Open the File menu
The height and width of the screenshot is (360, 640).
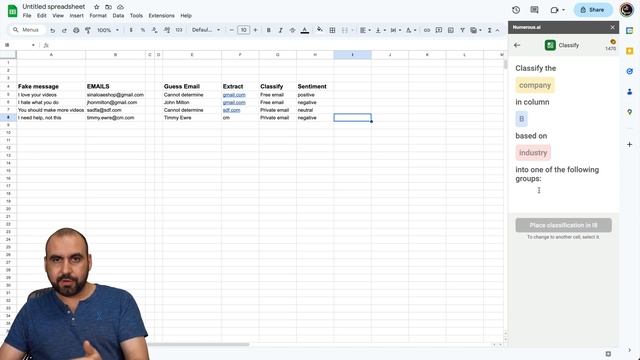click(27, 16)
